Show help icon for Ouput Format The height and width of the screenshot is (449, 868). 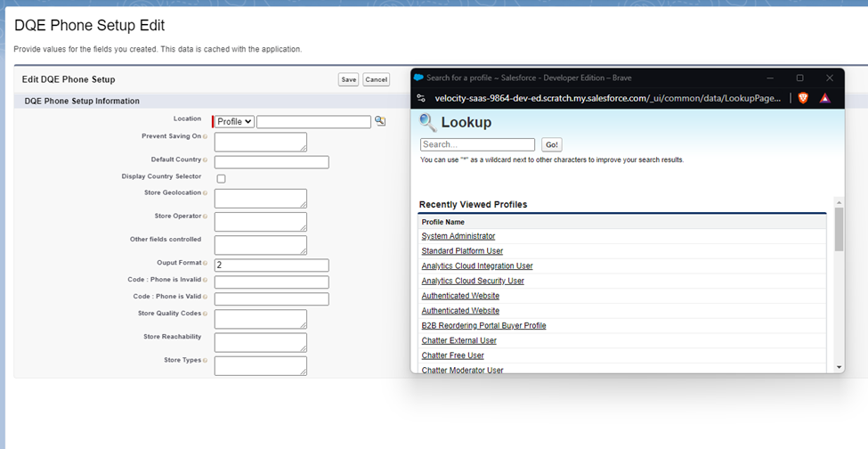(x=206, y=264)
